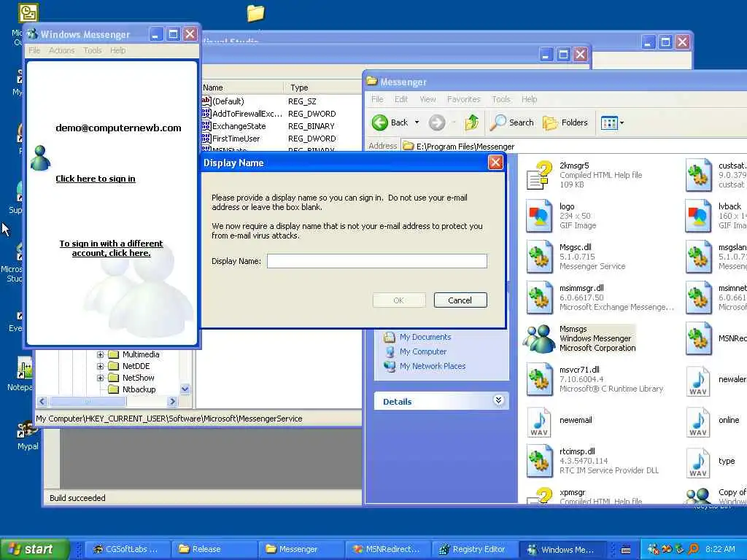747x560 pixels.
Task: Open My Network Places link
Action: 432,366
